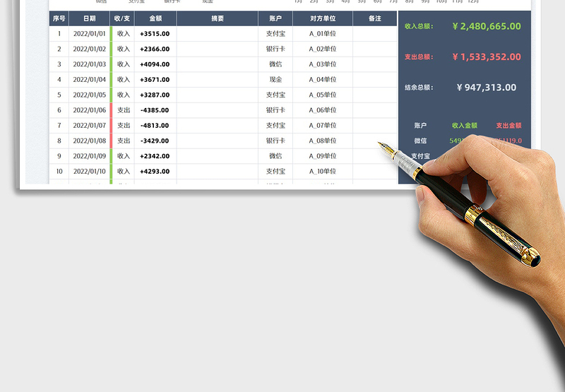Select the 支出总额 value ¥1,533,352.00
Image resolution: width=565 pixels, height=392 pixels.
[x=487, y=57]
